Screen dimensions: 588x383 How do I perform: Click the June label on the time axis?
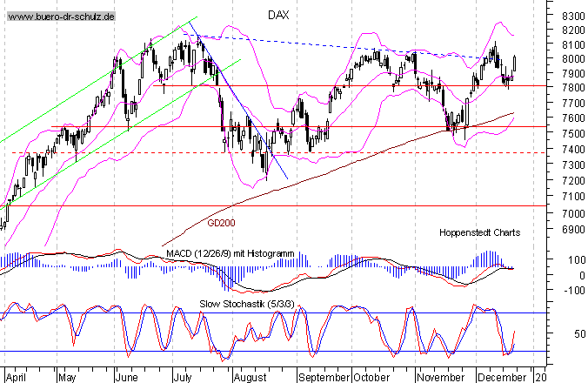click(127, 377)
